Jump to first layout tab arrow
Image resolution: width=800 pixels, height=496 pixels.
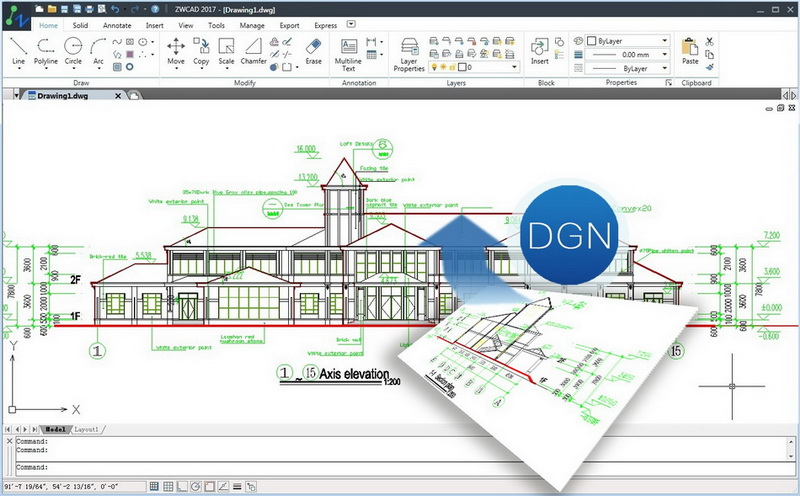point(8,430)
